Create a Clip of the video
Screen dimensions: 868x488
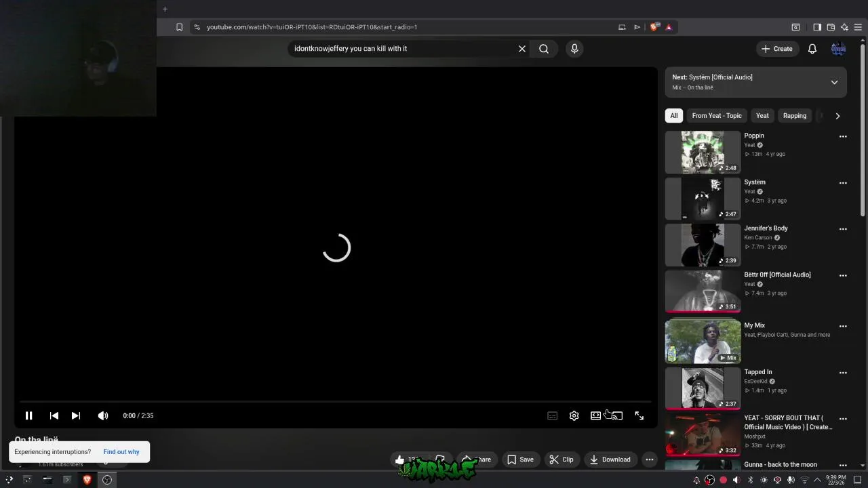[561, 460]
